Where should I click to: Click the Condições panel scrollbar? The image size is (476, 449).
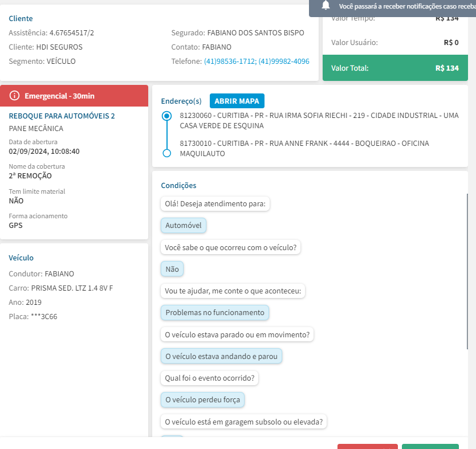point(467,272)
